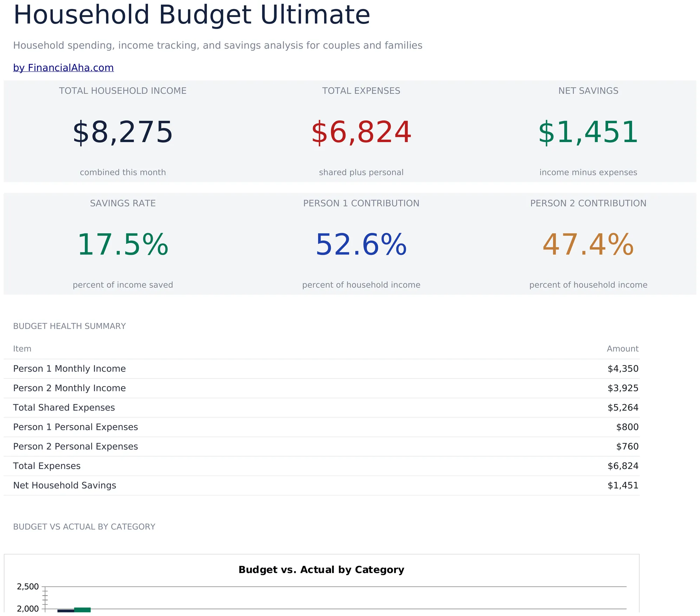Select the 47.4% Person 2 contribution value

tap(588, 245)
